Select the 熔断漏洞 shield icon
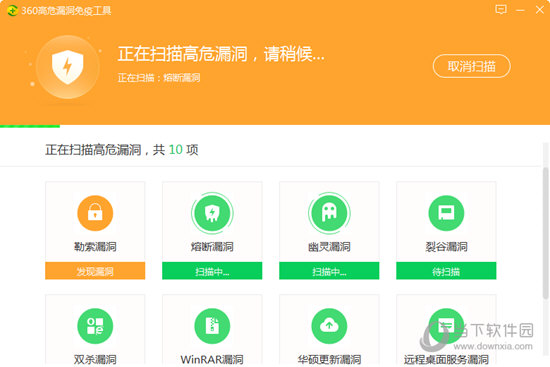550x367 pixels. click(x=212, y=213)
